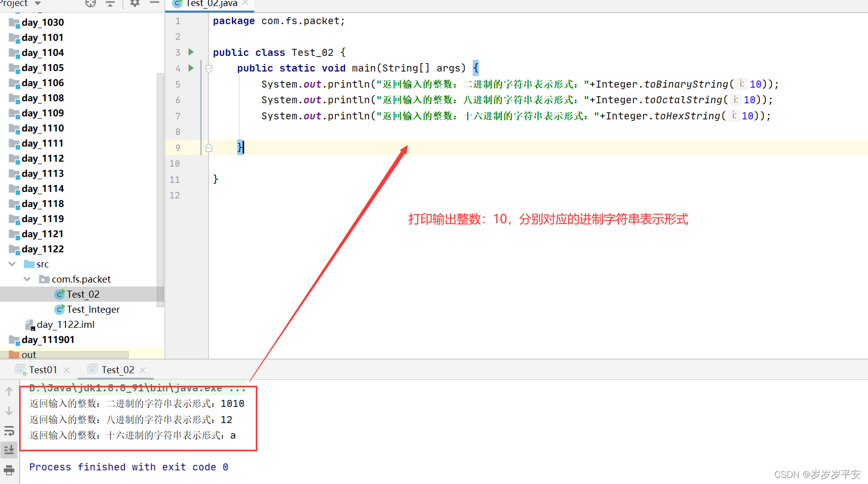The width and height of the screenshot is (868, 484).
Task: Click the Project panel vertical scrollbar
Action: pos(160,189)
